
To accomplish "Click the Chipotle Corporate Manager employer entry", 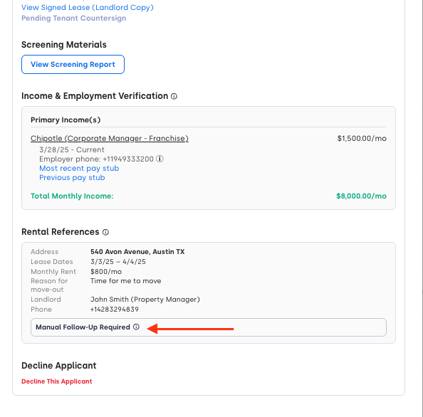I will (x=109, y=138).
